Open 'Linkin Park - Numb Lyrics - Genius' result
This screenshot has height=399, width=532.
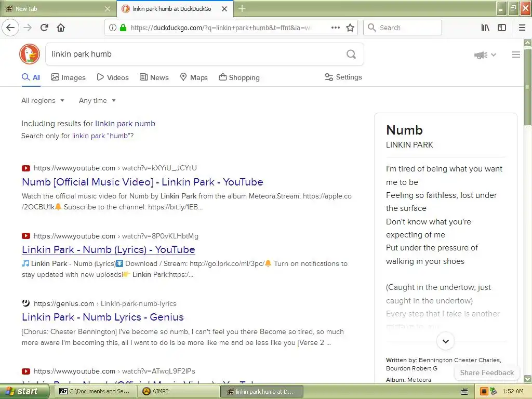pos(103,317)
